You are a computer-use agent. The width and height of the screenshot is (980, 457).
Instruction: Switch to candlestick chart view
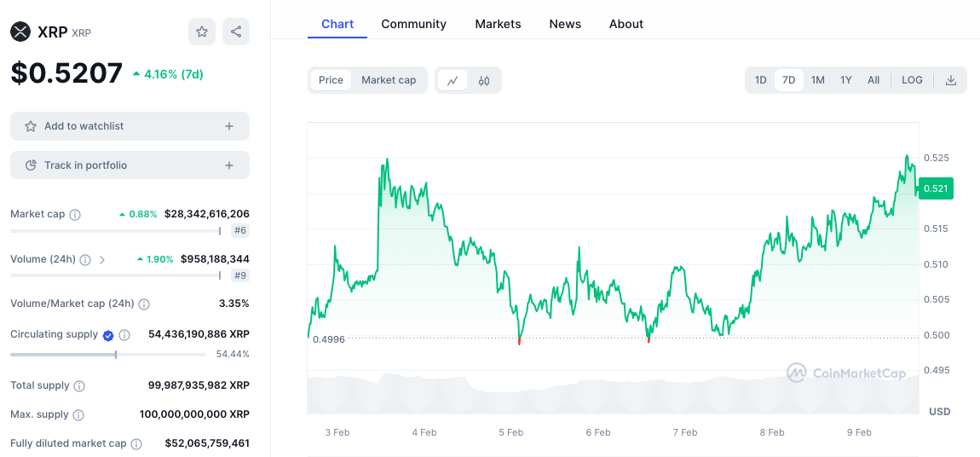(x=484, y=80)
